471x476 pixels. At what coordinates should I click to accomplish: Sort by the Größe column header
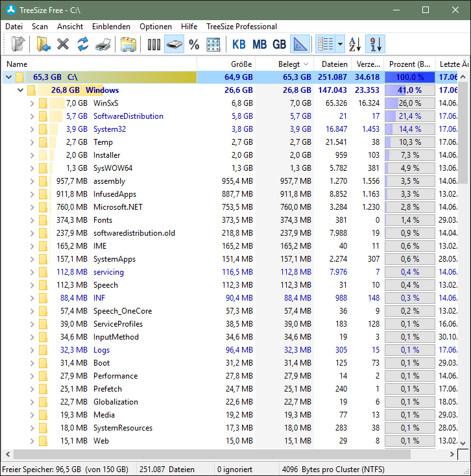(x=226, y=64)
